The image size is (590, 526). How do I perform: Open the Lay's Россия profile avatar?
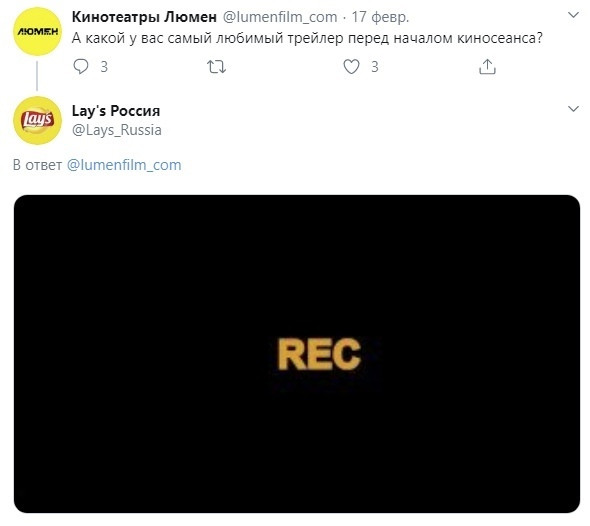click(x=37, y=120)
